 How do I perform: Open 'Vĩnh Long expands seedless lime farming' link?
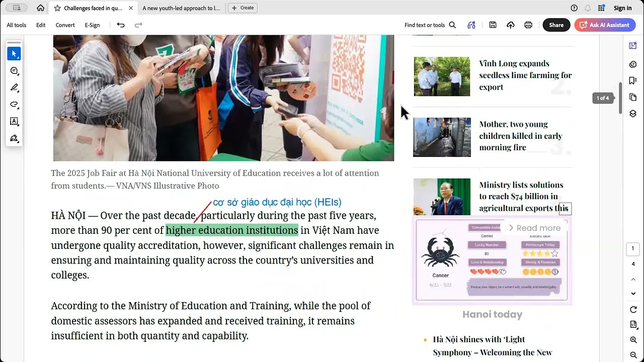pyautogui.click(x=525, y=75)
